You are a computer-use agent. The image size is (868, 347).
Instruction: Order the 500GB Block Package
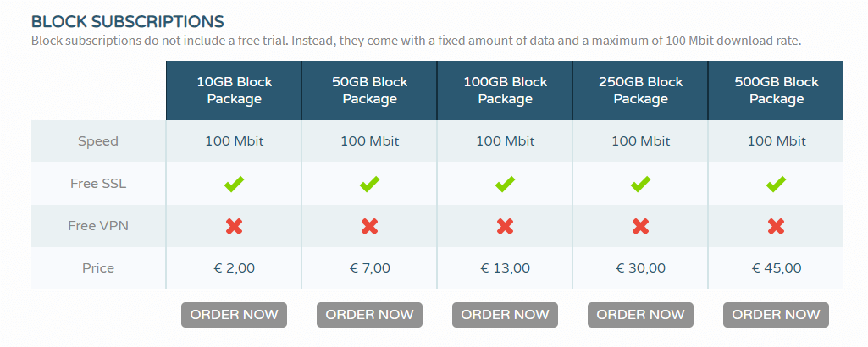[776, 315]
